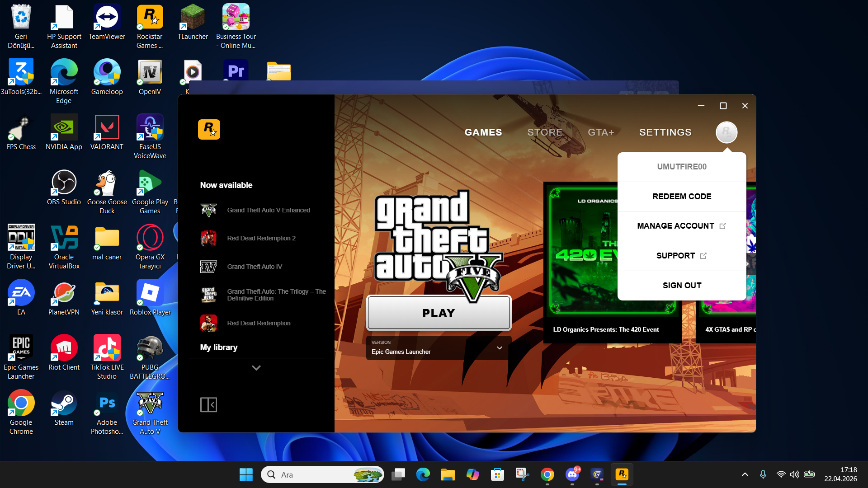The image size is (868, 488).
Task: Click the PLAY button for GTA V
Action: click(x=439, y=313)
